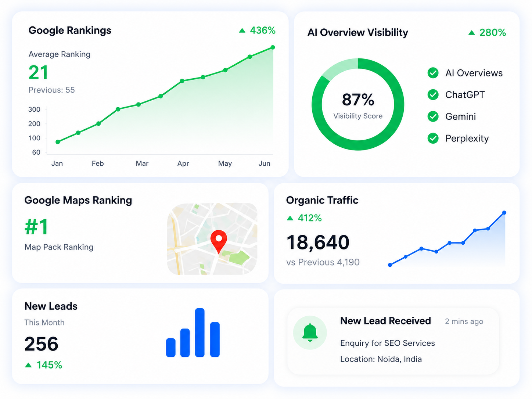Click the 60 y-axis label
The height and width of the screenshot is (399, 532).
tap(36, 152)
